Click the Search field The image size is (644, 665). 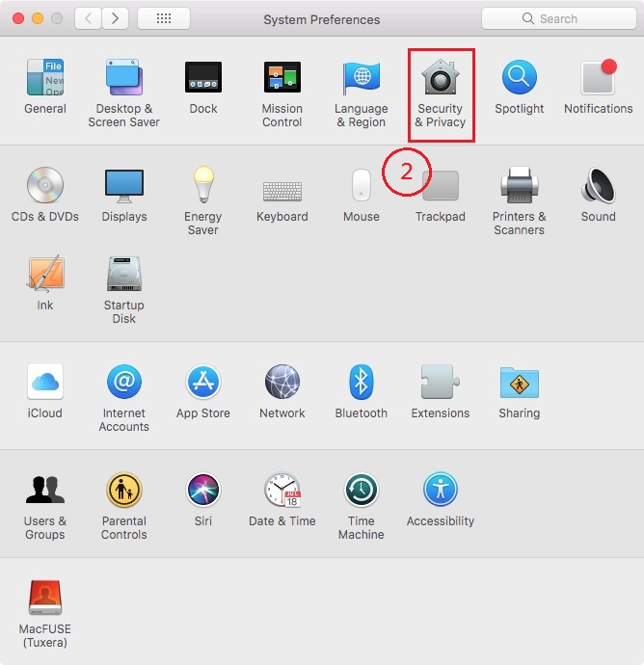[559, 18]
